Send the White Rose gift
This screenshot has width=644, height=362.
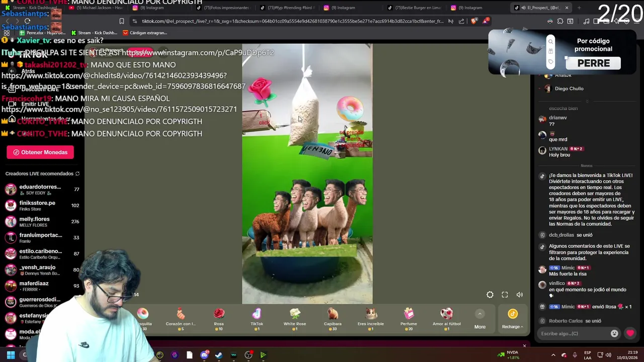click(295, 319)
